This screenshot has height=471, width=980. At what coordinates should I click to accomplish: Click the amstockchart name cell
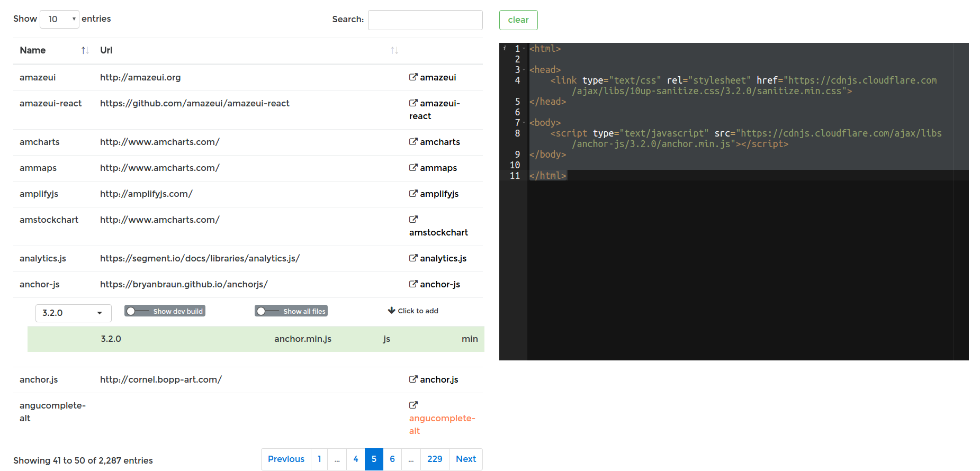click(49, 220)
